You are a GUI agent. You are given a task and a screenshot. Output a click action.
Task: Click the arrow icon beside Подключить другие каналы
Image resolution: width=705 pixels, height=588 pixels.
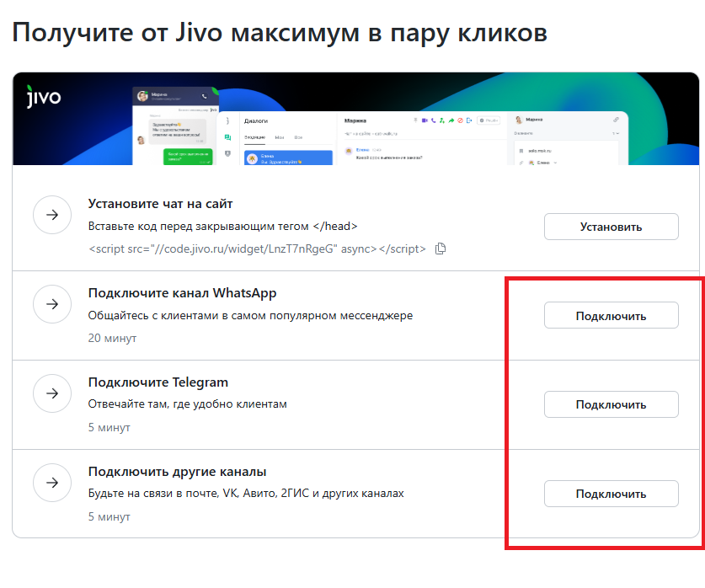click(x=52, y=483)
